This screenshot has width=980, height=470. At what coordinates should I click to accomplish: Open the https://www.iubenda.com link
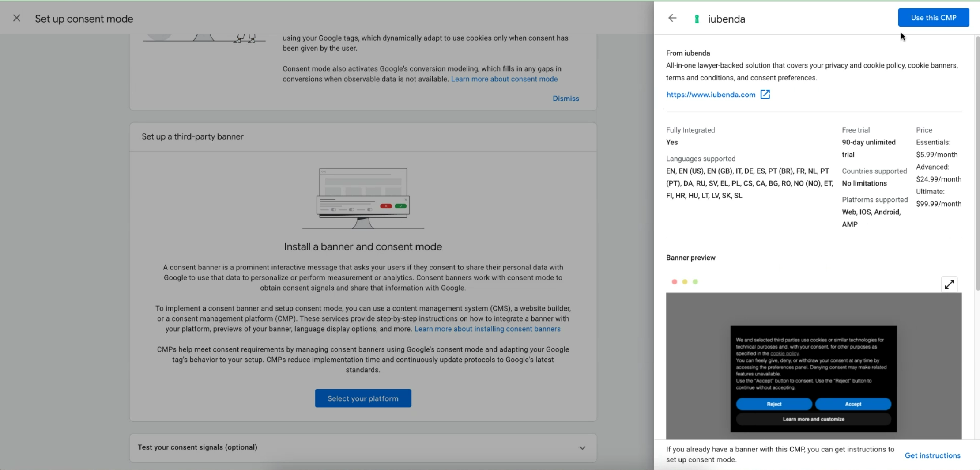coord(710,94)
